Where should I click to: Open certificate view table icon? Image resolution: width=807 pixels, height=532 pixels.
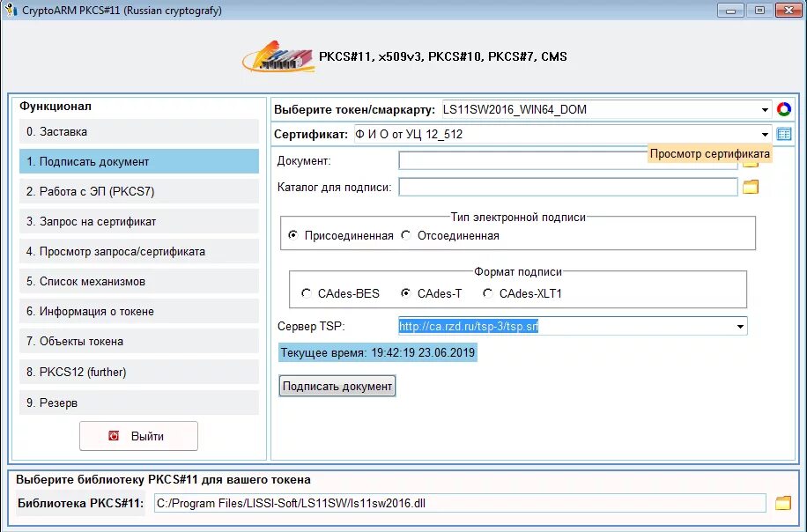point(784,134)
